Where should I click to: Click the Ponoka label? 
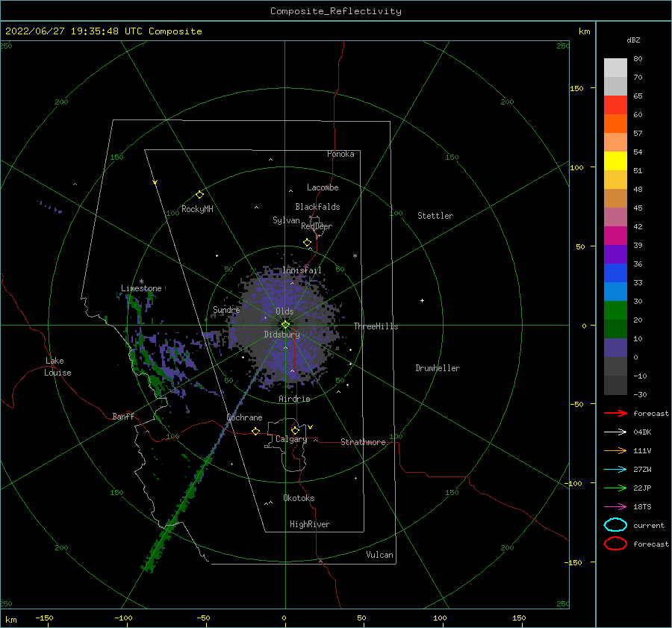click(340, 155)
